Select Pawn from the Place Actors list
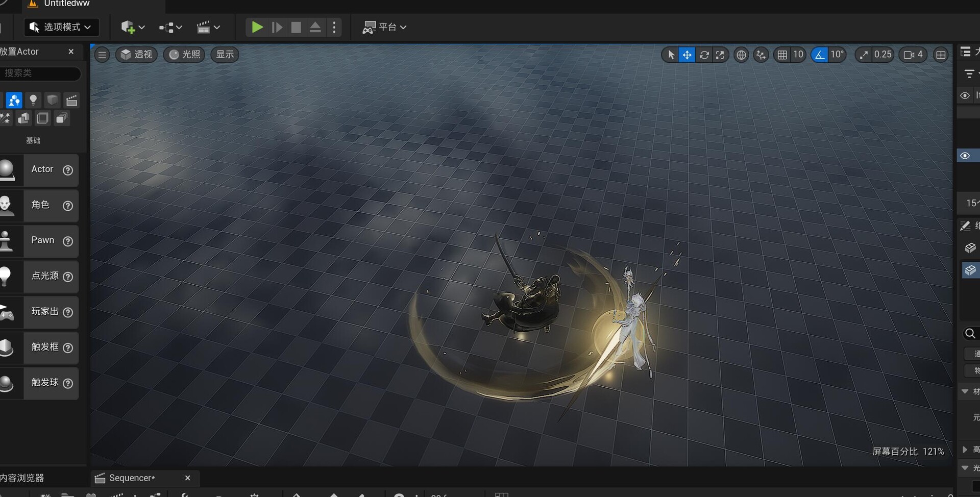This screenshot has width=980, height=497. [43, 240]
